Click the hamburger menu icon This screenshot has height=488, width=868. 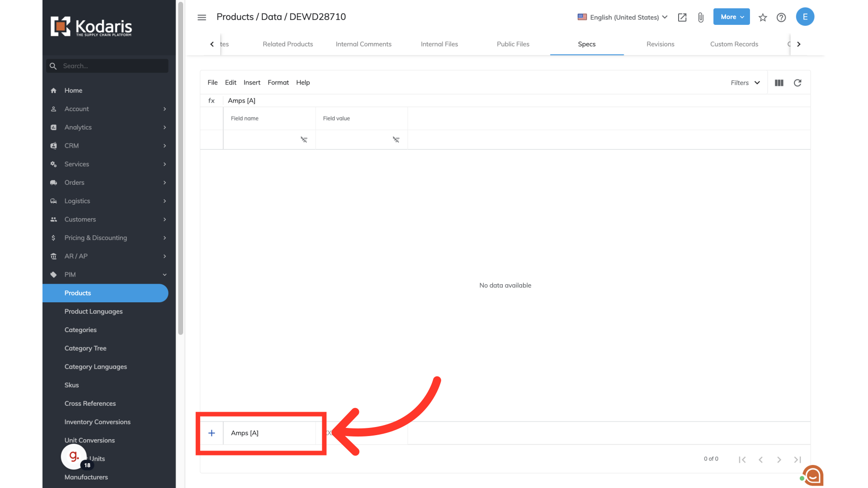click(202, 17)
